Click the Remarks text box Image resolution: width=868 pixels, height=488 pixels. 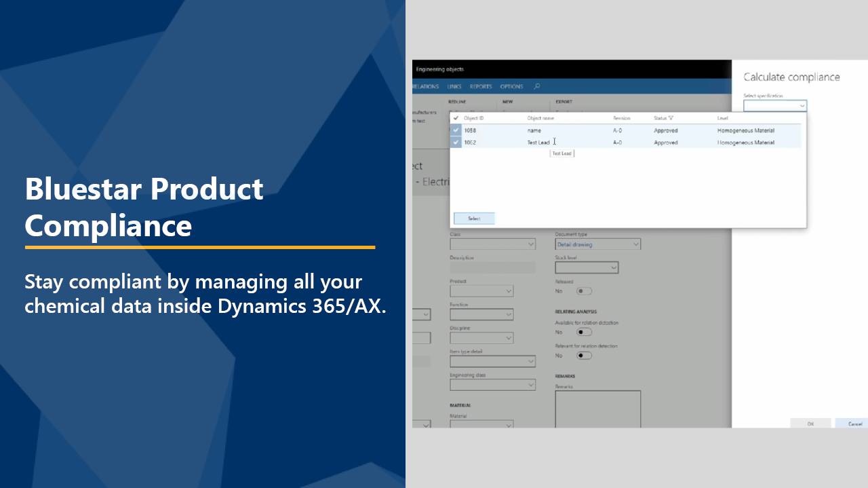tap(597, 409)
